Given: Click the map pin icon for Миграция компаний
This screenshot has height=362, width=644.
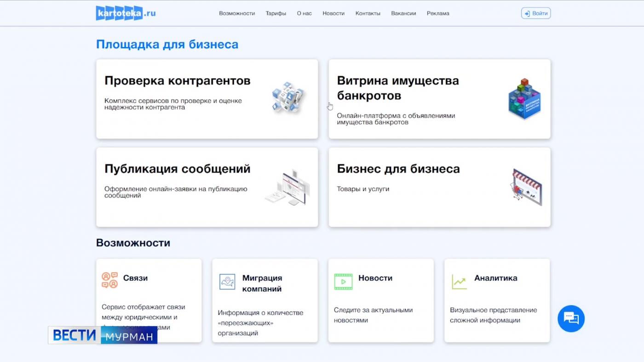Looking at the screenshot, I should coord(227,282).
